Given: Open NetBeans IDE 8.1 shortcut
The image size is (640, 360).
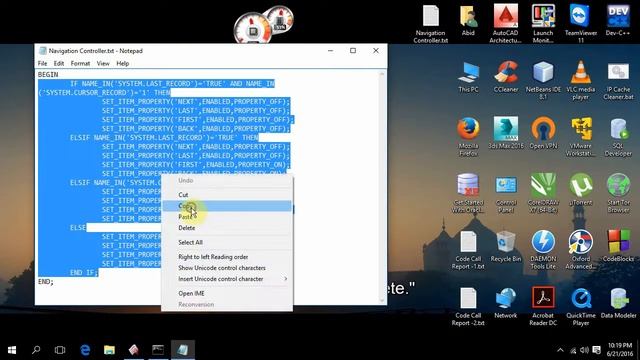Looking at the screenshot, I should (x=543, y=80).
